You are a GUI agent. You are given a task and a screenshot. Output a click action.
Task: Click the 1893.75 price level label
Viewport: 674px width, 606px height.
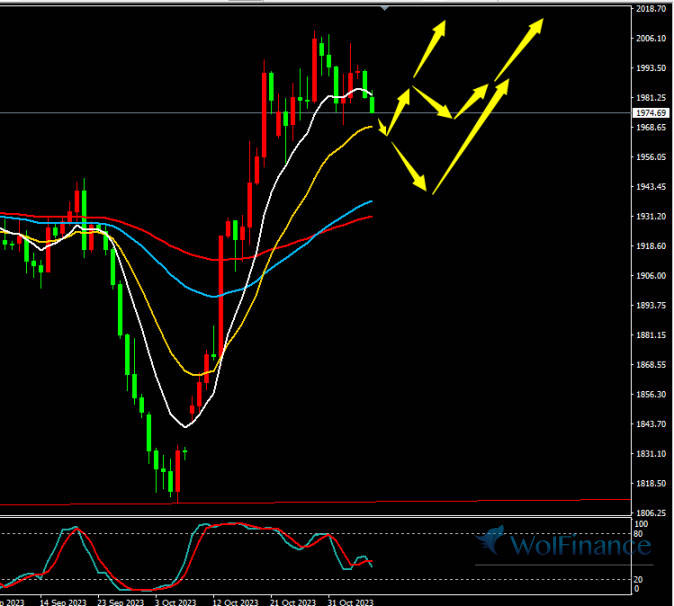tap(651, 305)
